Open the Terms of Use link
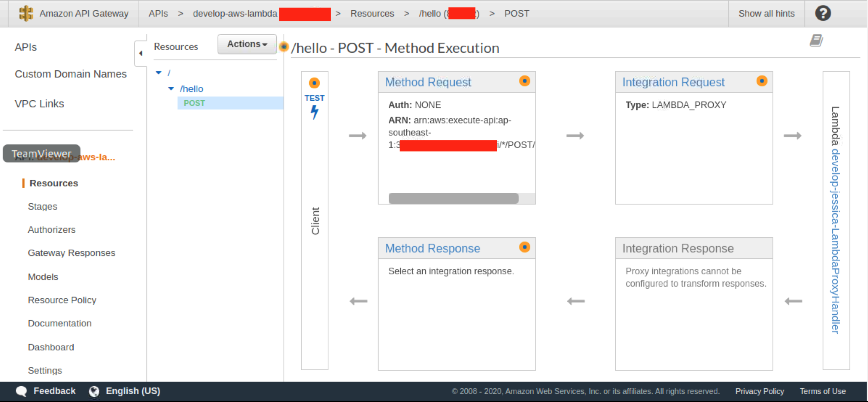This screenshot has width=868, height=402. [x=823, y=391]
